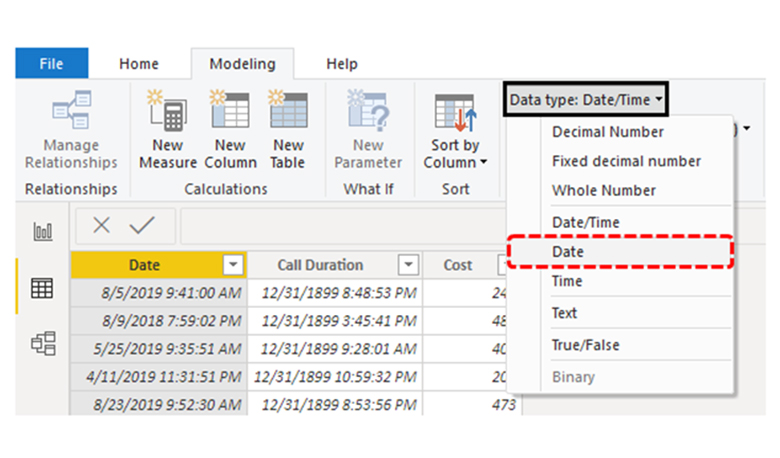780x458 pixels.
Task: Select cell 12/31/1899 9:28:01 AM
Action: coord(335,349)
